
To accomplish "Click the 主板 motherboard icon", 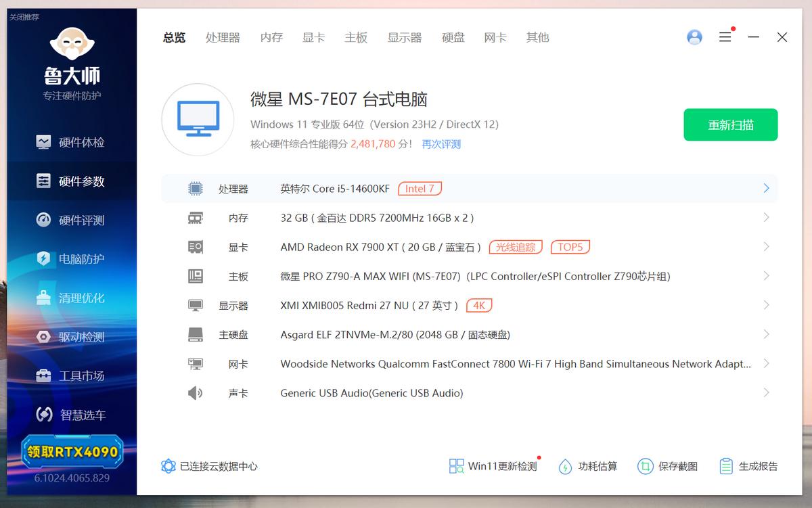I will tap(195, 276).
